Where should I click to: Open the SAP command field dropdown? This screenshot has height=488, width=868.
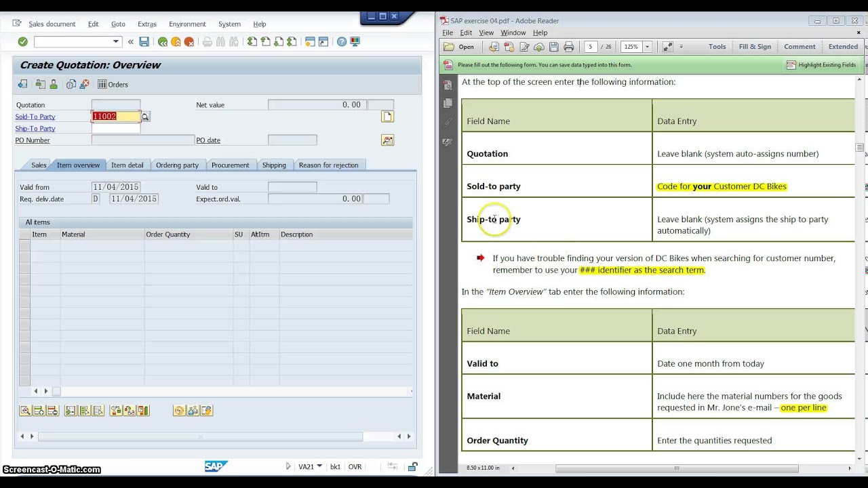[x=116, y=42]
